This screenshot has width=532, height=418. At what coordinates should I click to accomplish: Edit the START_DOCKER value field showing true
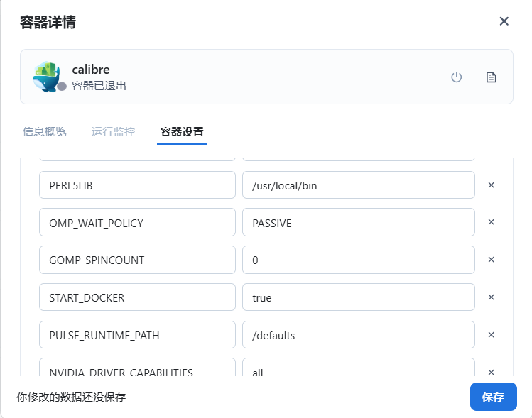pyautogui.click(x=359, y=297)
